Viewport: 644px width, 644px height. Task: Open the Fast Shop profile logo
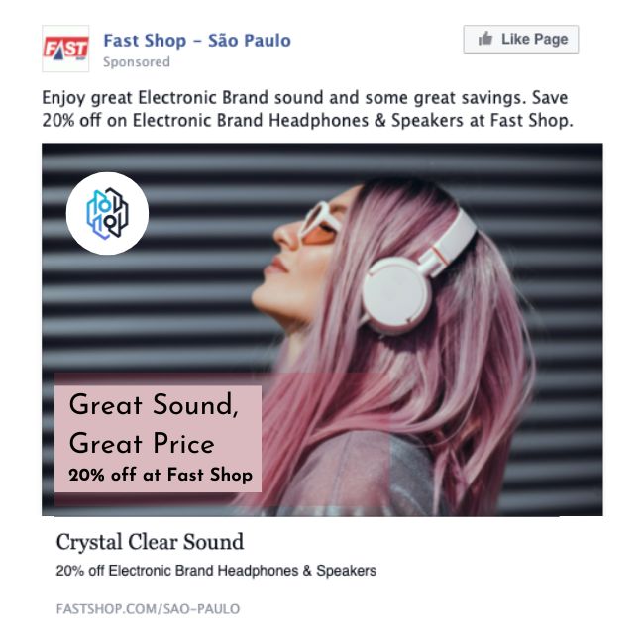pyautogui.click(x=65, y=49)
